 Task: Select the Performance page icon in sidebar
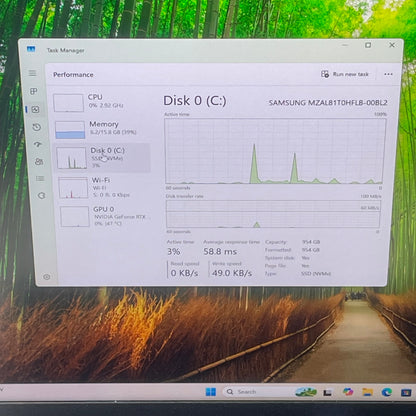pyautogui.click(x=35, y=109)
